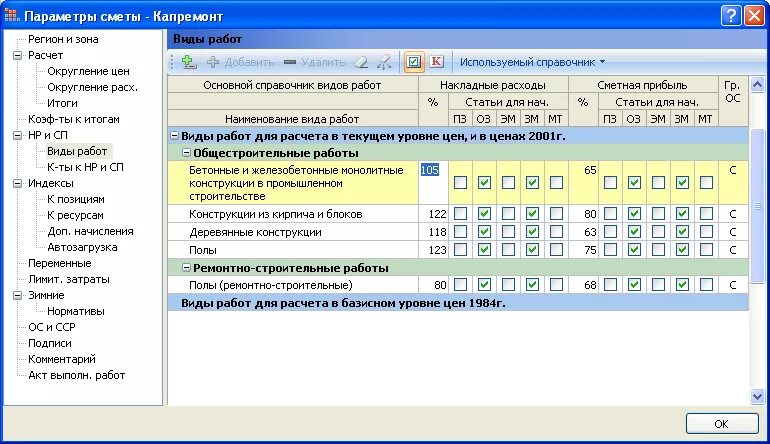Screen dimensions: 770x444
Task: Open Переменные section
Action: click(x=59, y=263)
